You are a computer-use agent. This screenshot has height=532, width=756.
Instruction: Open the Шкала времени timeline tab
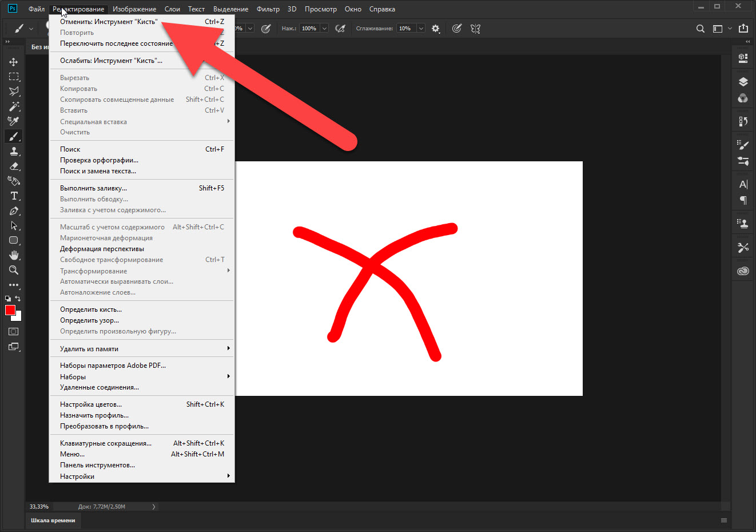click(53, 521)
